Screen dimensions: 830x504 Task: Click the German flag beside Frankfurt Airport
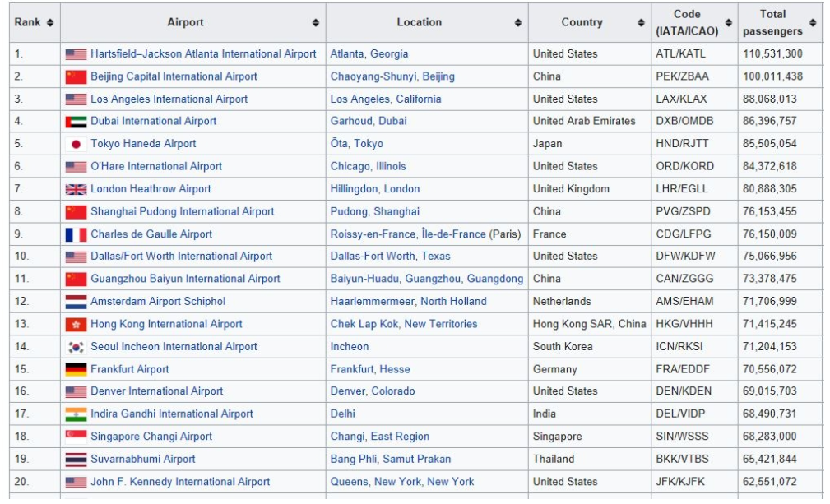point(76,370)
